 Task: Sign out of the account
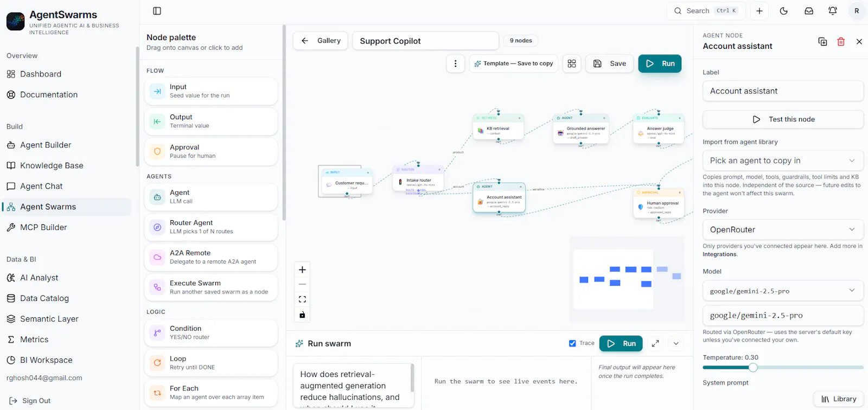coord(30,401)
